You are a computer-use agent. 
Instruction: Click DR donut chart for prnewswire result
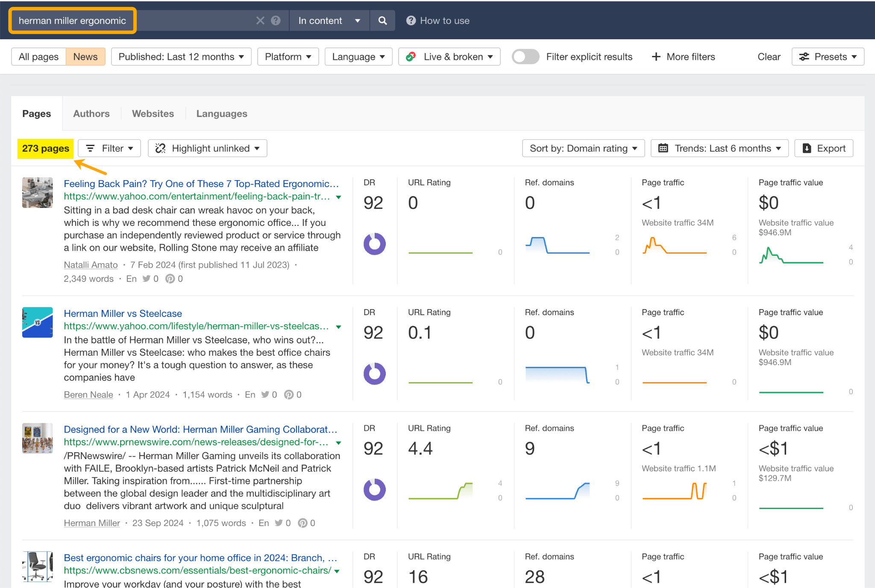(375, 489)
